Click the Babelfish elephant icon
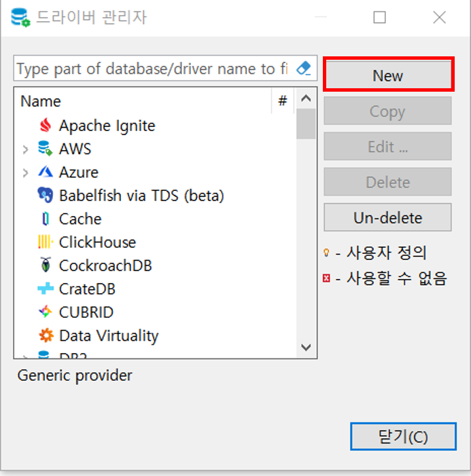 pos(46,195)
